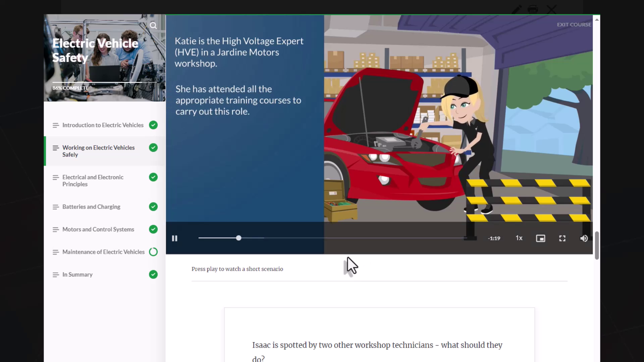The image size is (644, 362).
Task: Seek along the video progress bar
Action: pyautogui.click(x=332, y=238)
